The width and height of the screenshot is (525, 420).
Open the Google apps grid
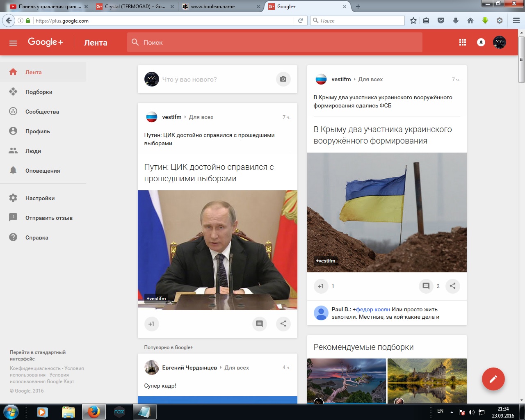pos(463,42)
